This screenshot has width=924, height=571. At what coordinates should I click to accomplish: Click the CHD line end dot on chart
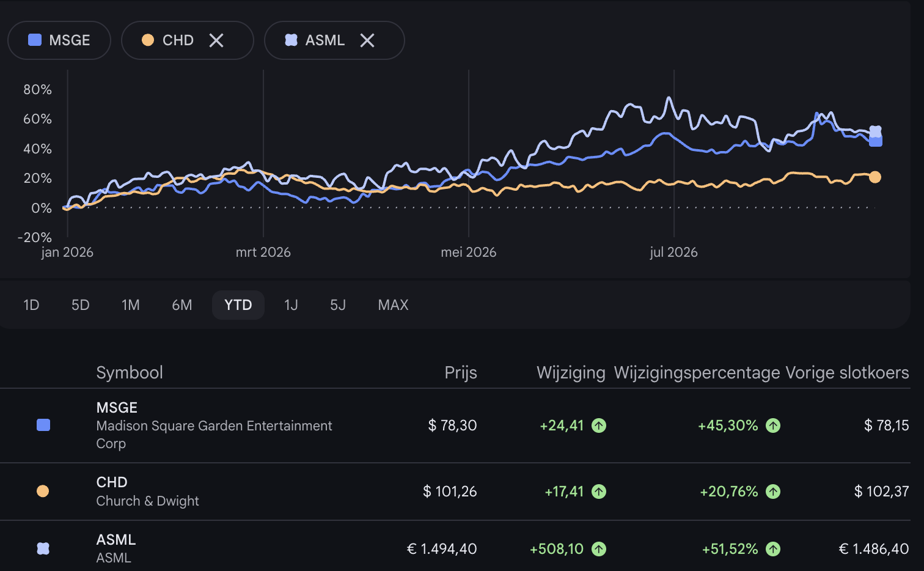pyautogui.click(x=875, y=177)
